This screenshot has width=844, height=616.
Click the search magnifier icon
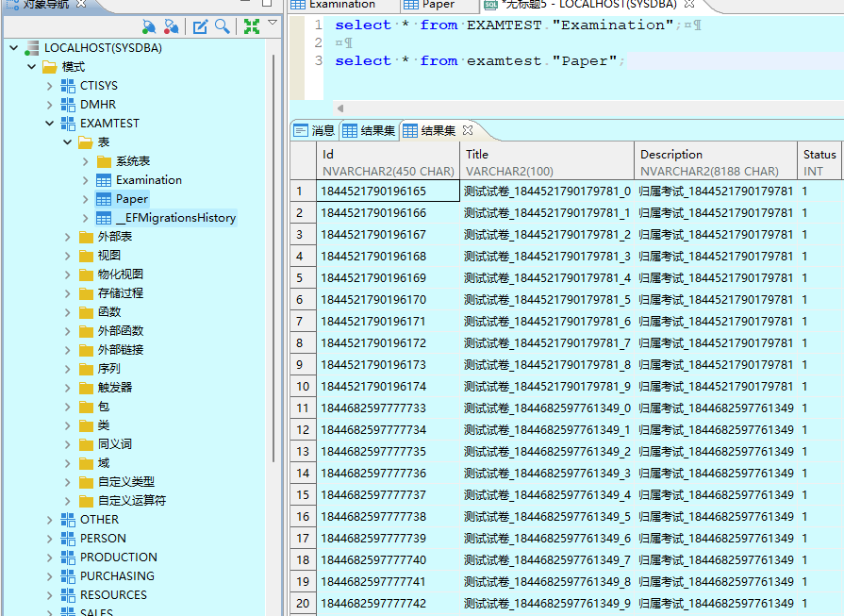coord(223,25)
